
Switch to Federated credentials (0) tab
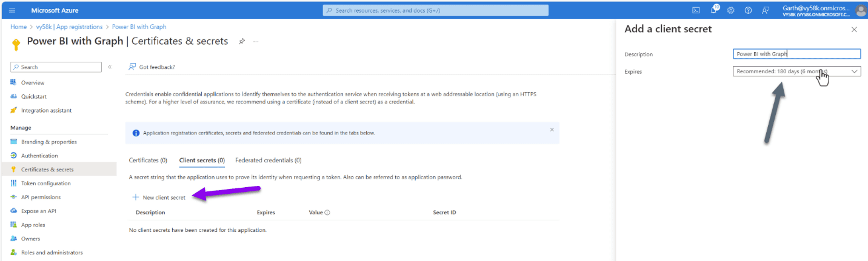point(268,160)
